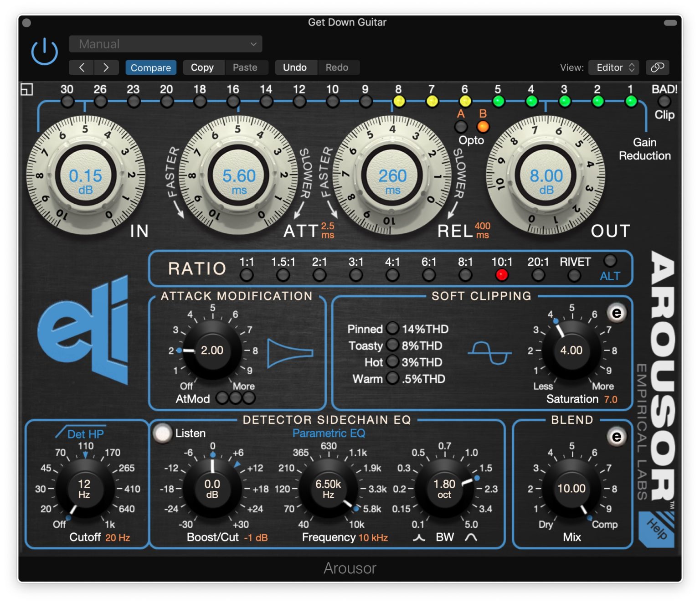Screen dimensions: 700x603
Task: Click the next preset arrow
Action: [x=106, y=67]
